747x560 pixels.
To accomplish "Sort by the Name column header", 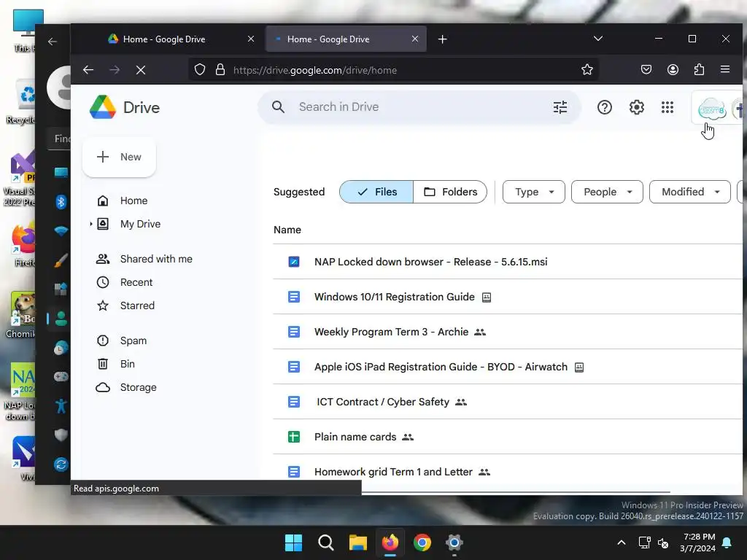I will [287, 230].
